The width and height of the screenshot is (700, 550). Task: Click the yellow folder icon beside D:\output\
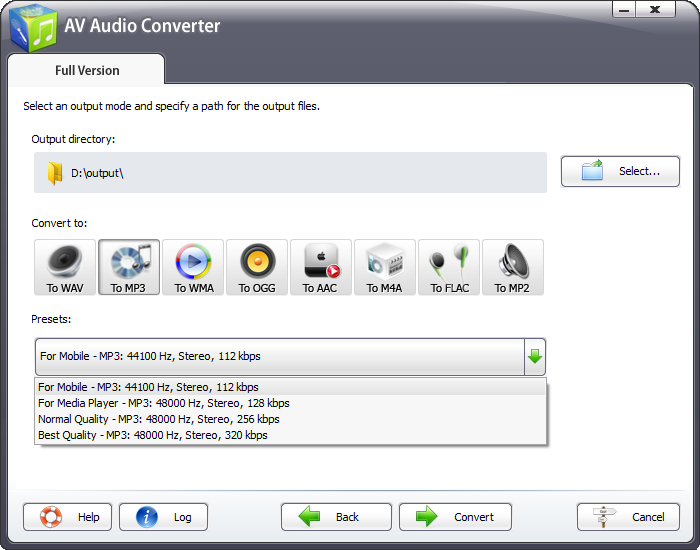tap(55, 173)
